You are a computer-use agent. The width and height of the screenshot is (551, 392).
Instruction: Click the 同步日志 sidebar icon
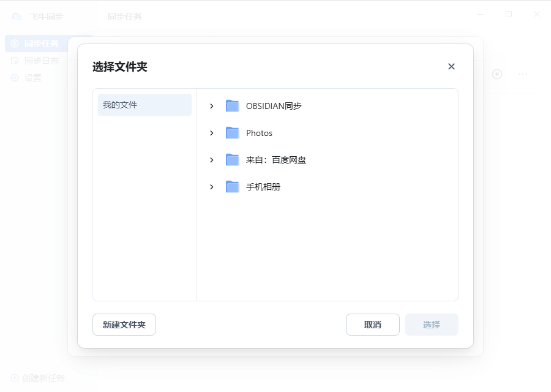point(15,61)
